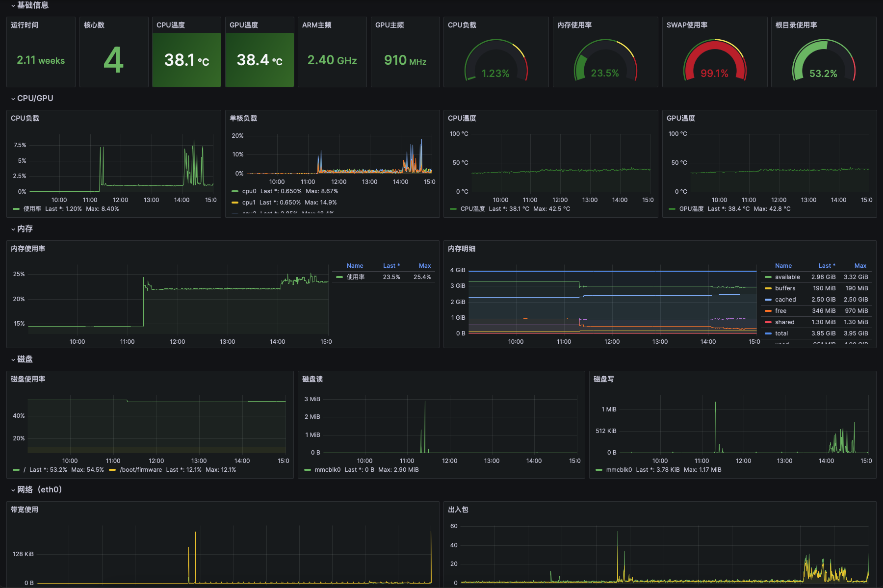The width and height of the screenshot is (883, 588).
Task: Toggle the cached memory series
Action: pos(785,300)
